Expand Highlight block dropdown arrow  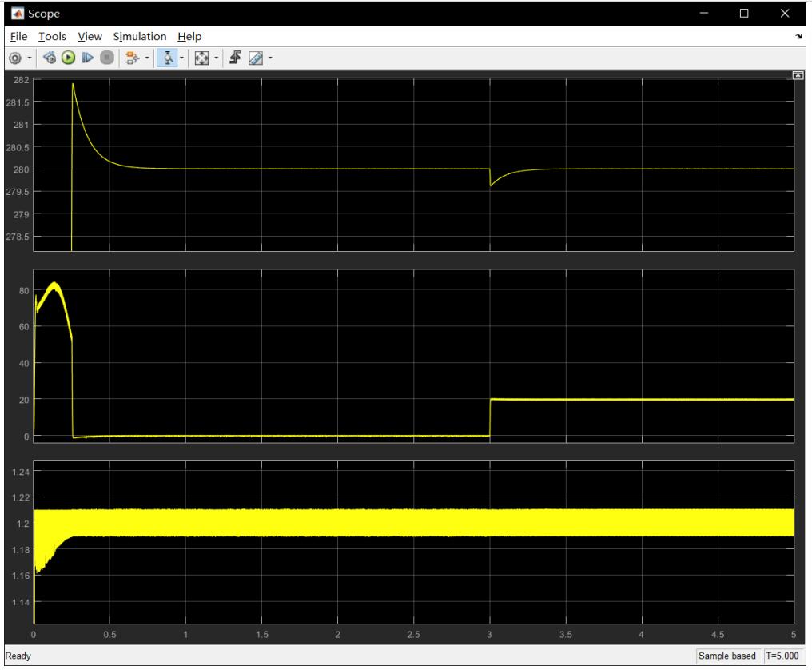tap(147, 58)
